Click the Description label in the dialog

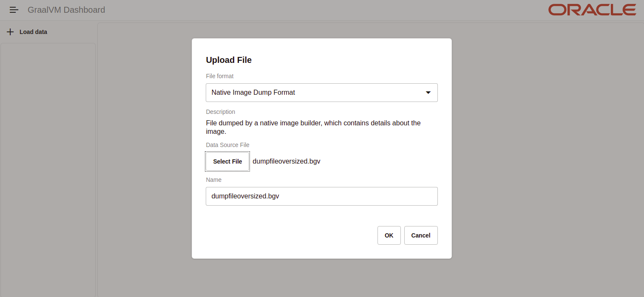tap(220, 112)
